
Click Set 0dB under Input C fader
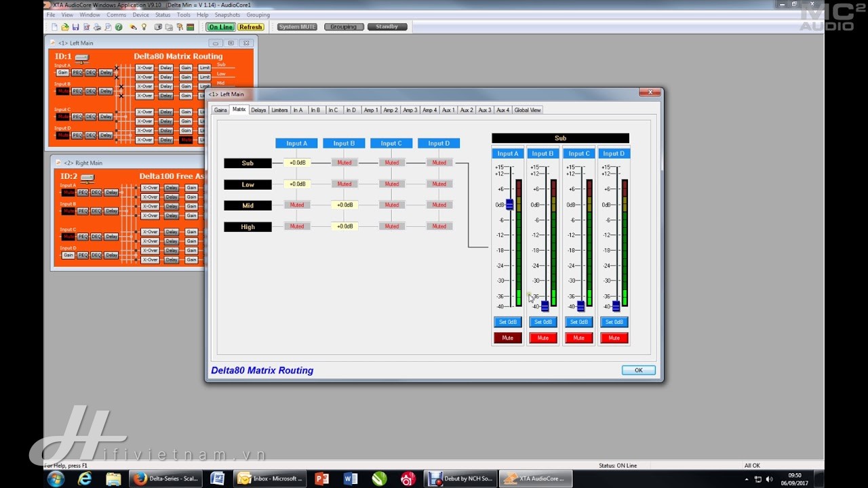(x=579, y=322)
